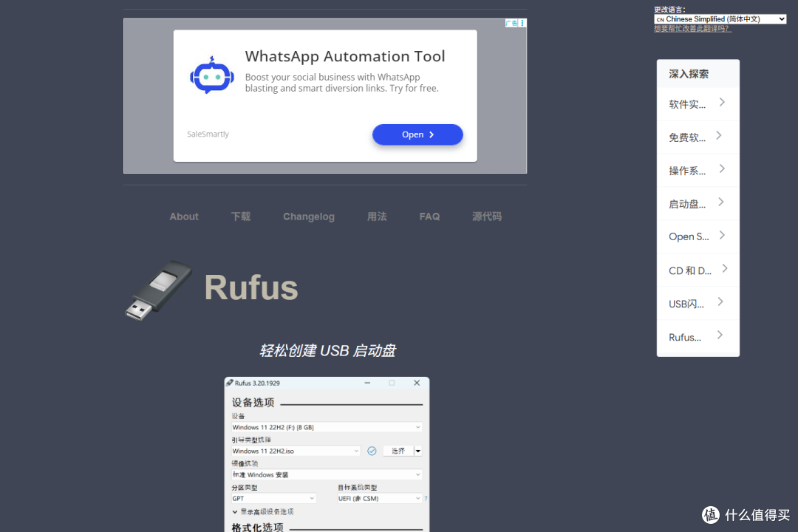Click the USB闪... sidebar entry text

point(686,304)
